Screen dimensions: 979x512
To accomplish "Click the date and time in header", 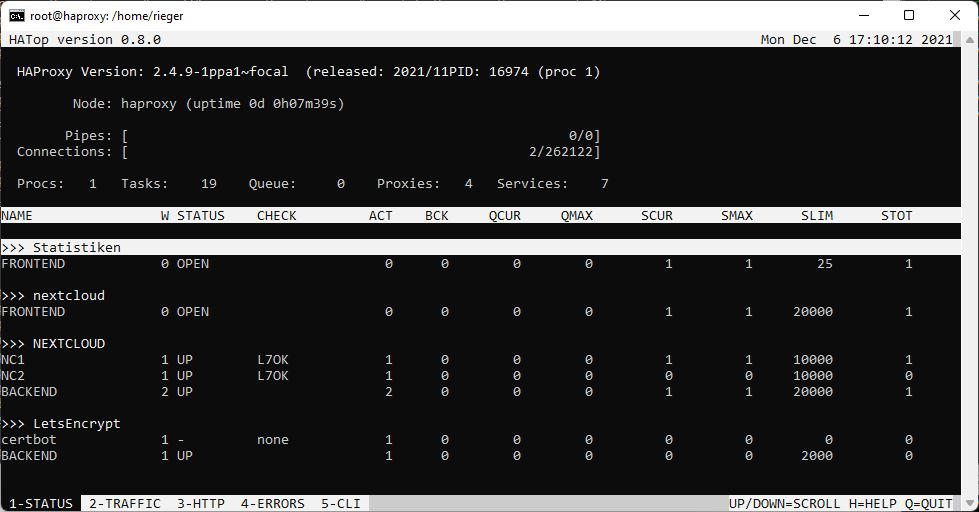I will pos(857,39).
